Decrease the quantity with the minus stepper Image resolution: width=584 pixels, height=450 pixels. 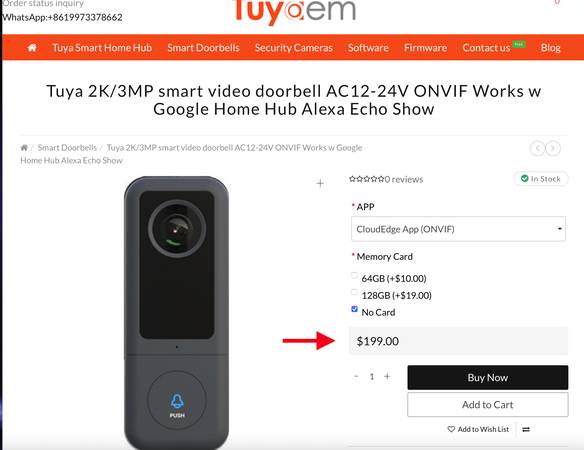[x=356, y=377]
